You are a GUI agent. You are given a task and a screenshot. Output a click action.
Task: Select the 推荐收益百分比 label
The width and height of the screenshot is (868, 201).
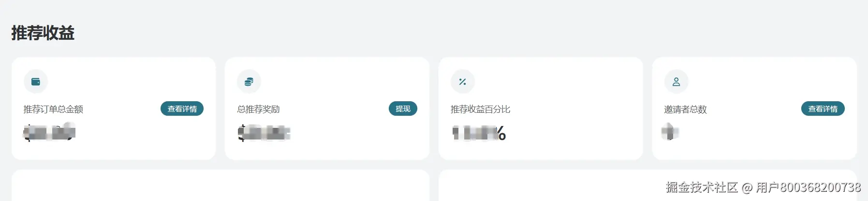[x=480, y=109]
